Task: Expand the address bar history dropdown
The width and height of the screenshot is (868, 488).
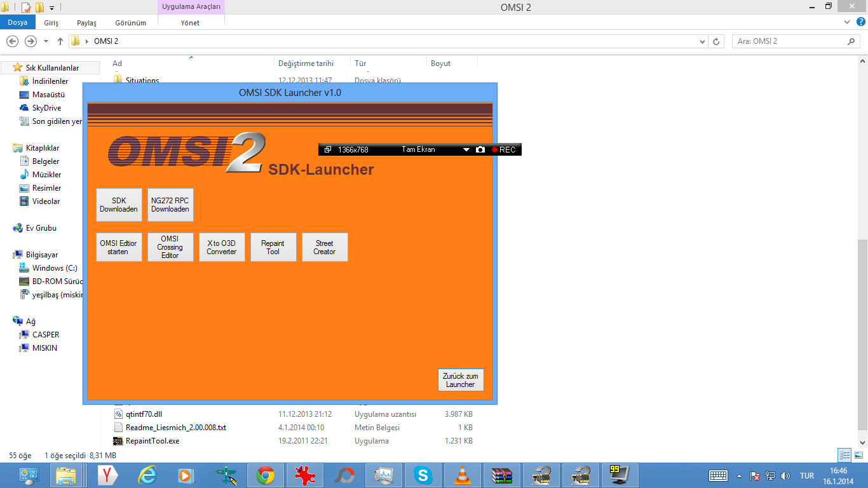Action: click(x=702, y=41)
